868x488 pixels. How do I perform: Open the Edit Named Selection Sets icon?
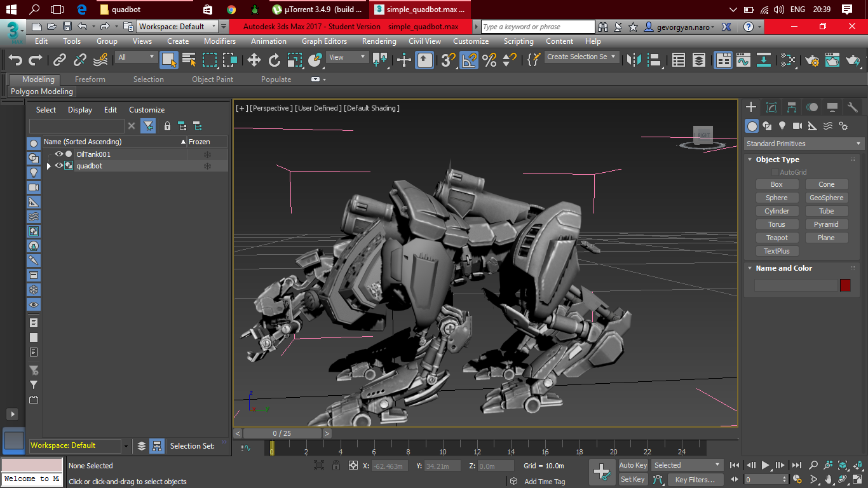534,60
